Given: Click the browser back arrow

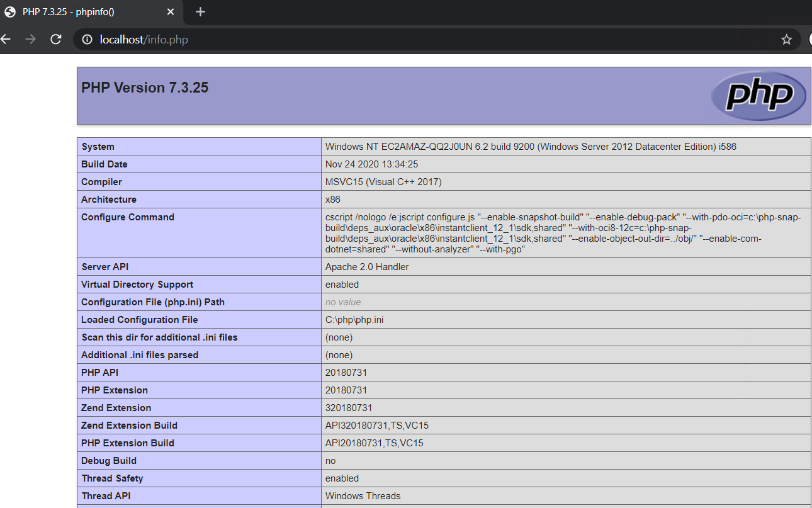Looking at the screenshot, I should click(x=5, y=40).
